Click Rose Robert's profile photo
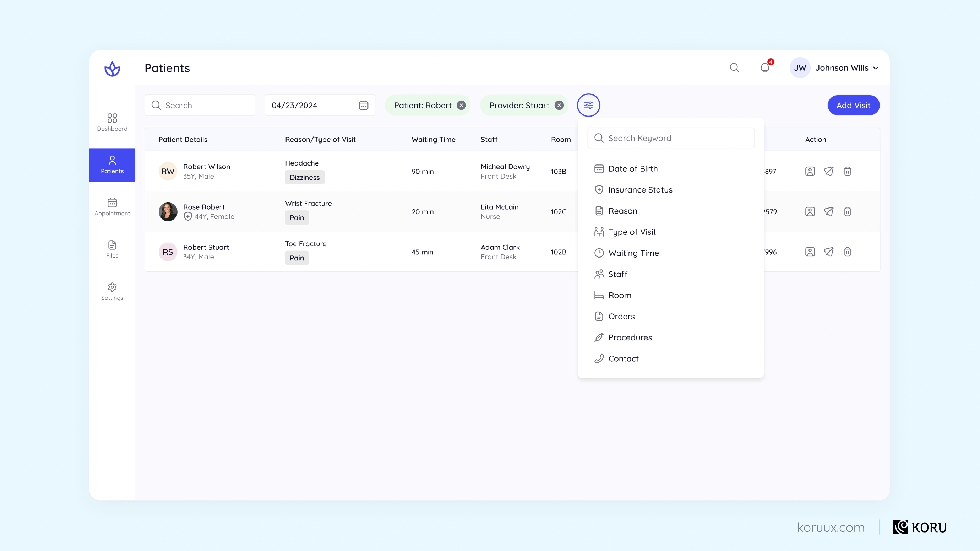980x551 pixels. point(168,212)
